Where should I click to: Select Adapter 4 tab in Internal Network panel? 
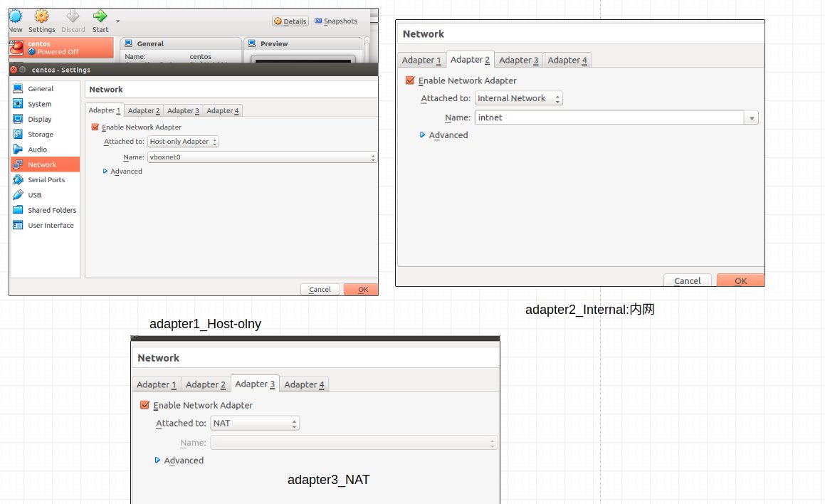pos(567,60)
